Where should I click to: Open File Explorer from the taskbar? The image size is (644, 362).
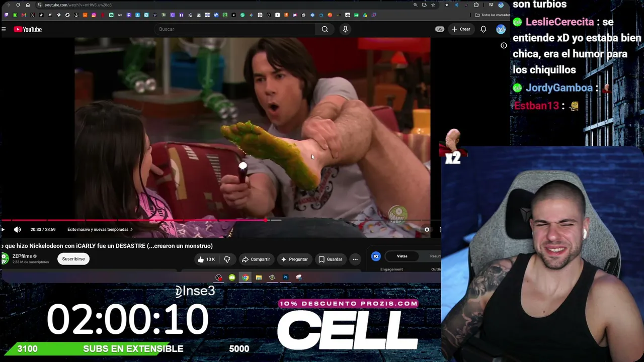tap(259, 278)
